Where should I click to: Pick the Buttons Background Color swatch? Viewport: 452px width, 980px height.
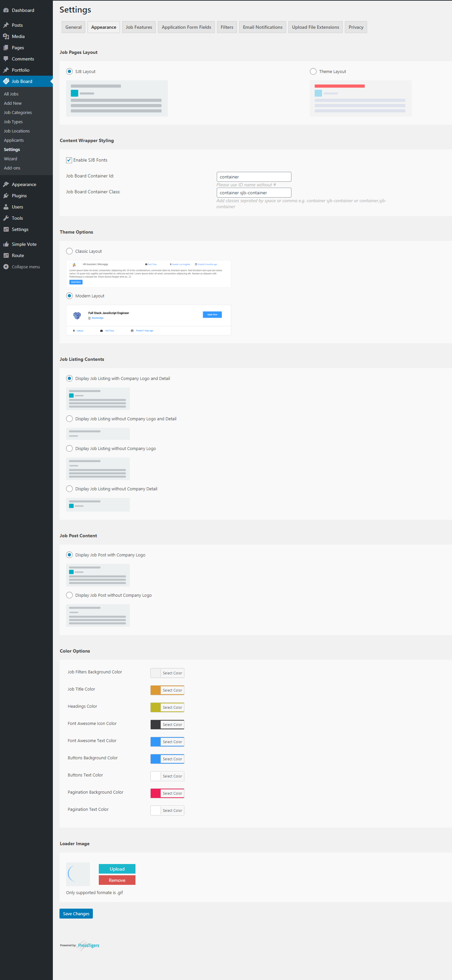[x=156, y=759]
